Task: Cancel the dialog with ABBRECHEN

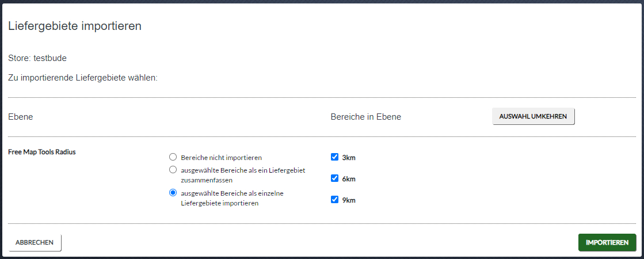Action: coord(35,242)
